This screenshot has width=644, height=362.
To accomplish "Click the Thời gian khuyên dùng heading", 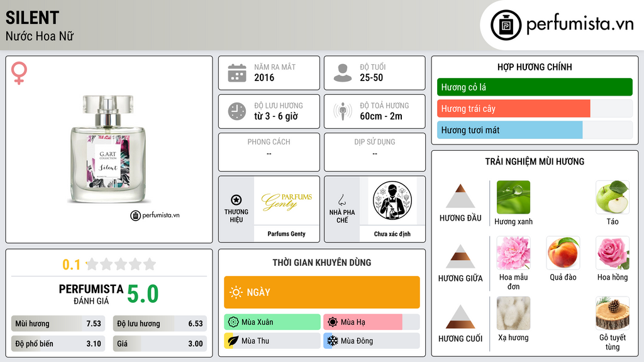I will 322,262.
